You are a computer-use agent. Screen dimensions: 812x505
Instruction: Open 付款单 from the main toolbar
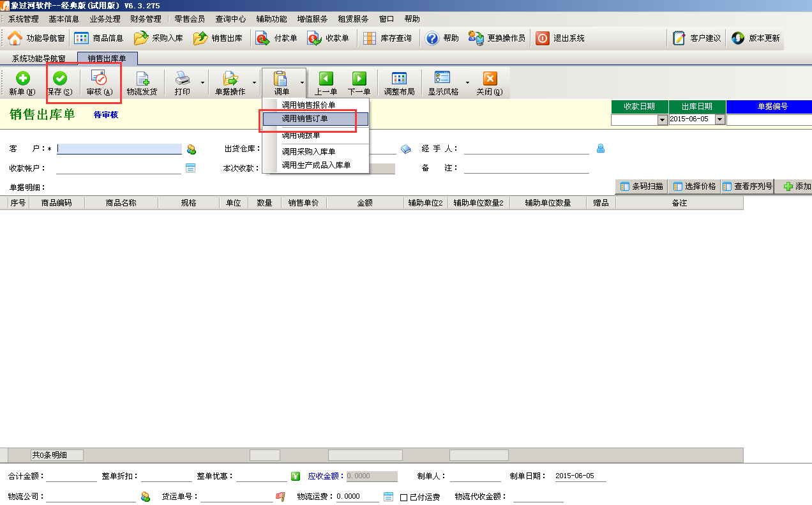click(277, 38)
